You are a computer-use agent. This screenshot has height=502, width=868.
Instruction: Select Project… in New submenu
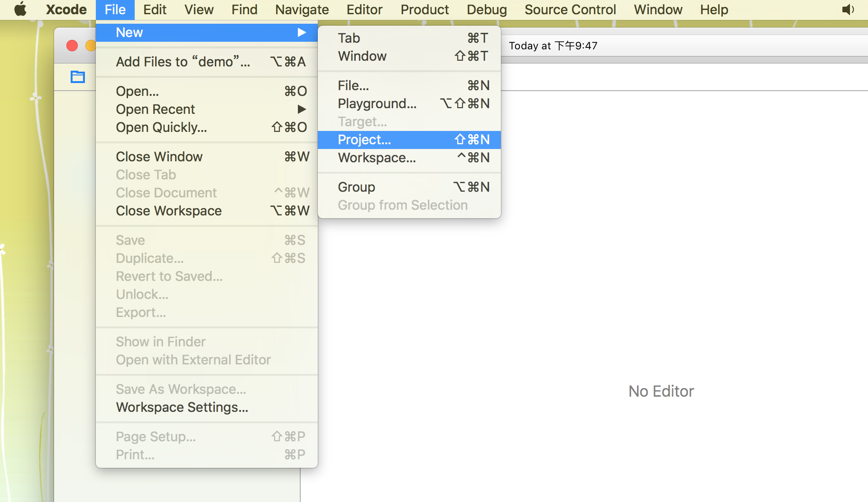pos(409,139)
